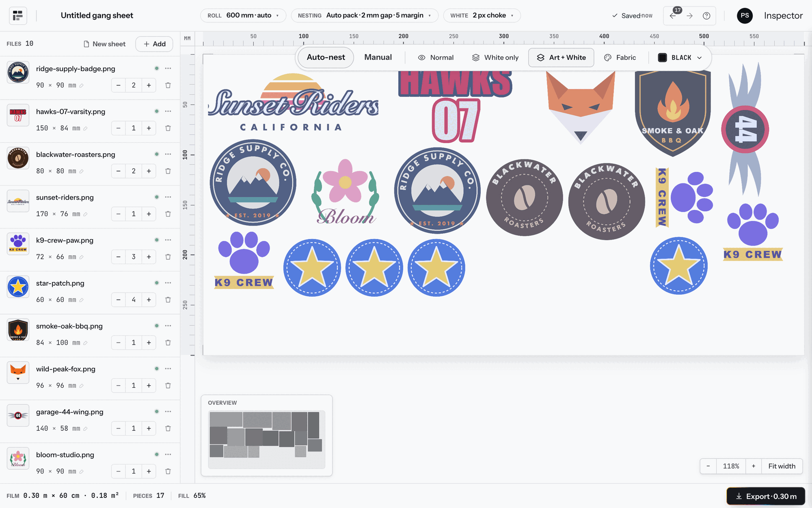Expand the NESTING Auto pack settings dropdown
Image resolution: width=812 pixels, height=508 pixels.
point(364,15)
